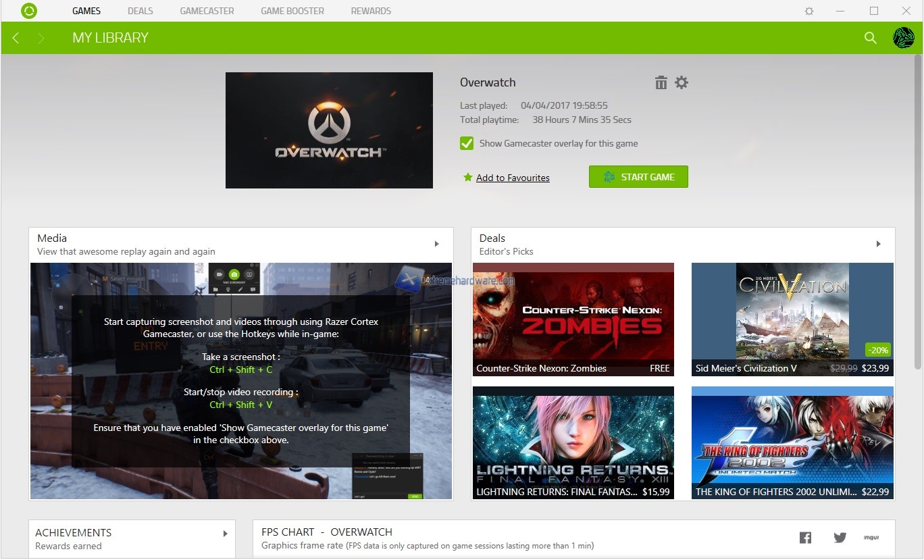The width and height of the screenshot is (924, 560).
Task: Share FPS chart to Twitter
Action: tap(840, 538)
